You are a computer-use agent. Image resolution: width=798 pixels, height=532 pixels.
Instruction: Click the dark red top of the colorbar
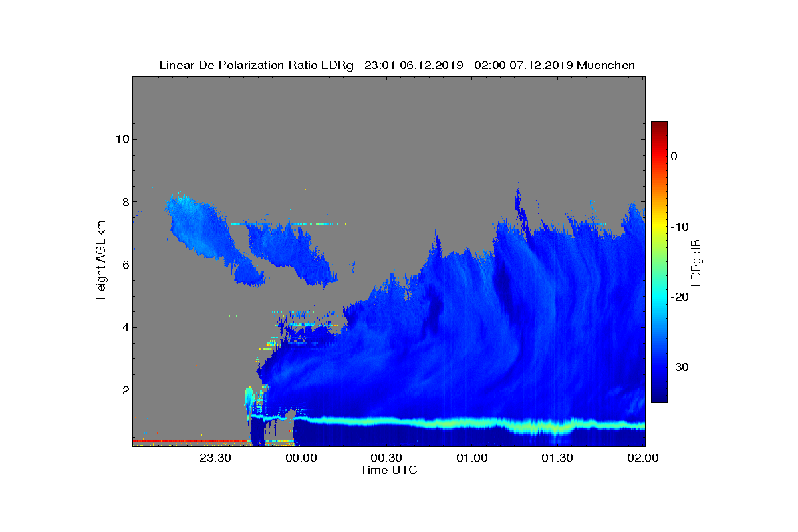click(659, 125)
